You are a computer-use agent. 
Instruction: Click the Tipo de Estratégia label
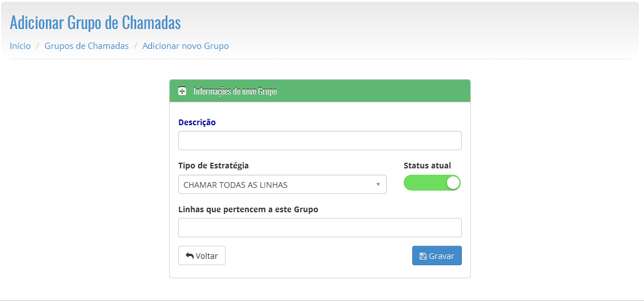click(x=214, y=166)
